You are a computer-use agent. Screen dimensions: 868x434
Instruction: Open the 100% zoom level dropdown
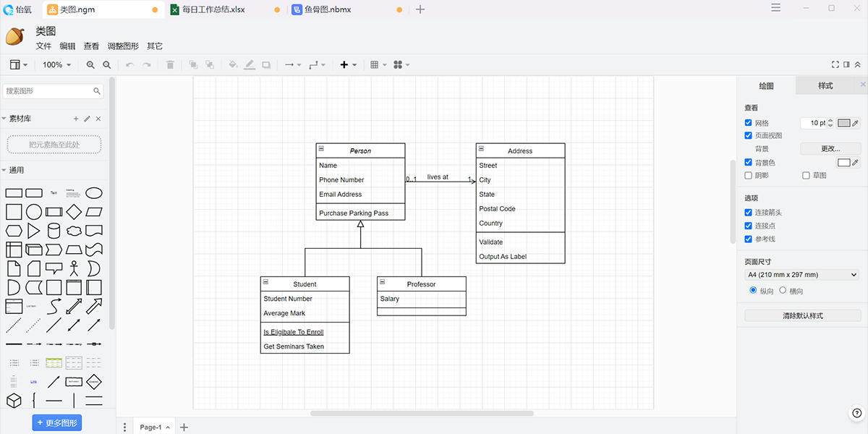[x=56, y=65]
